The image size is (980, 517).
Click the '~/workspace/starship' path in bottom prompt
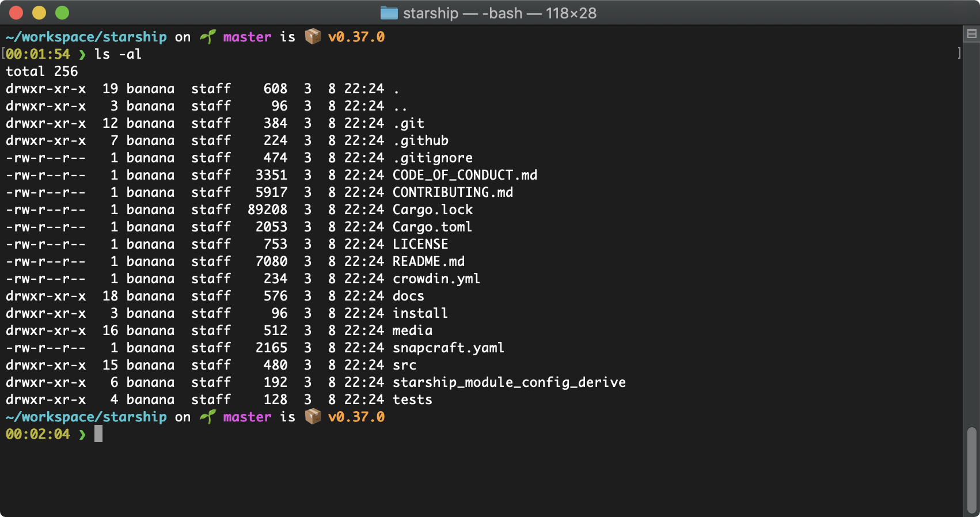(86, 417)
